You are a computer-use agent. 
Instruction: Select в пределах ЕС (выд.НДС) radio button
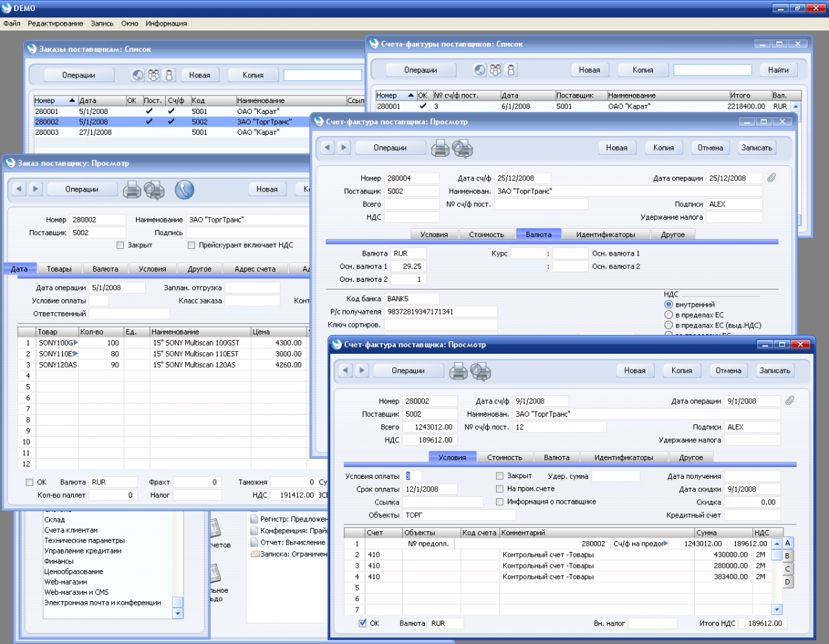(x=668, y=325)
